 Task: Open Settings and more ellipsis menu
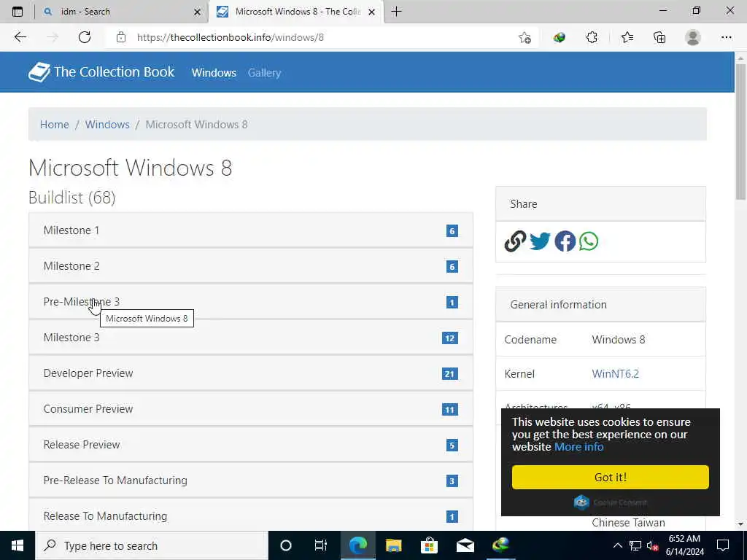point(726,37)
